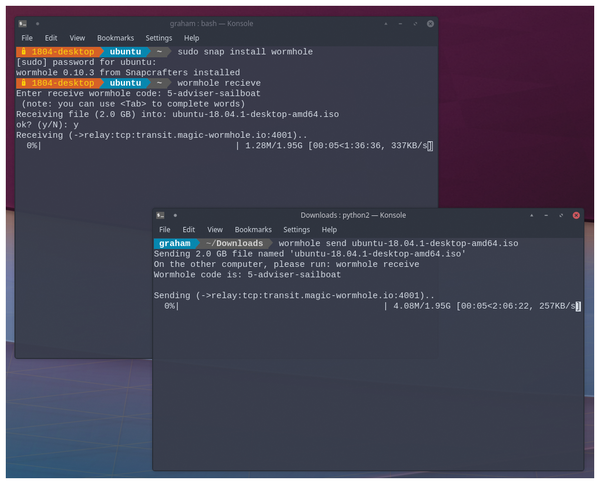
Task: Click 'sudo snap install wormhole' command text
Action: (245, 52)
